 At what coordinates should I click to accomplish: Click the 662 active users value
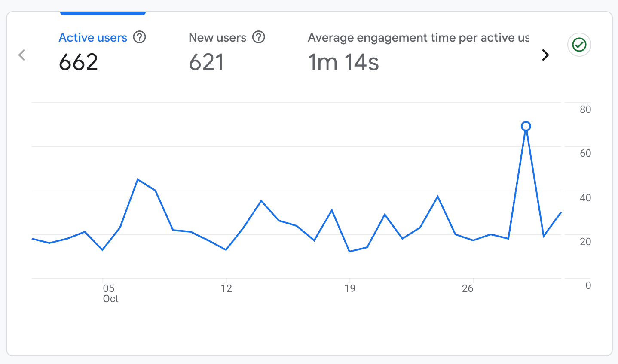pos(78,62)
